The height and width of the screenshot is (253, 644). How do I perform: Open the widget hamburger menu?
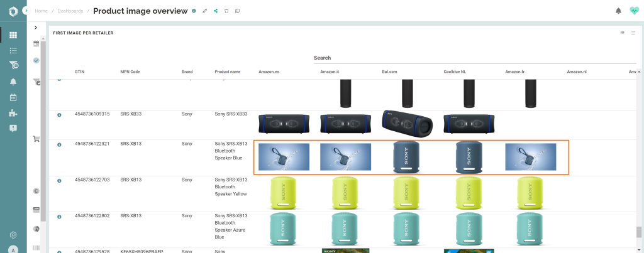tap(633, 33)
